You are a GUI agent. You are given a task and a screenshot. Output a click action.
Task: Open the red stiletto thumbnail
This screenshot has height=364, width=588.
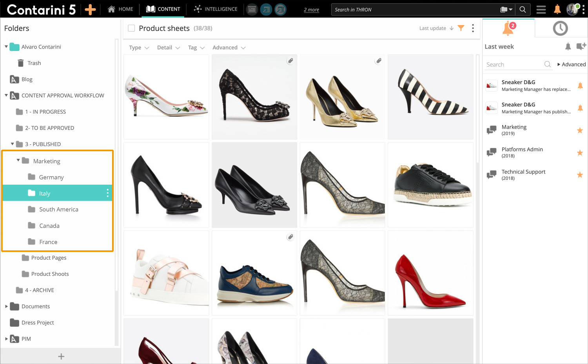pos(430,273)
